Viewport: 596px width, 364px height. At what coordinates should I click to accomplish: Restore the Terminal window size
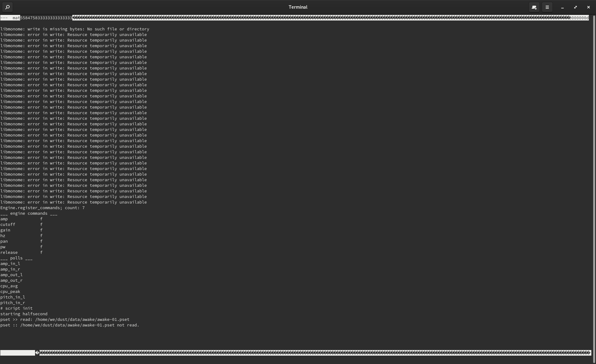pyautogui.click(x=576, y=7)
